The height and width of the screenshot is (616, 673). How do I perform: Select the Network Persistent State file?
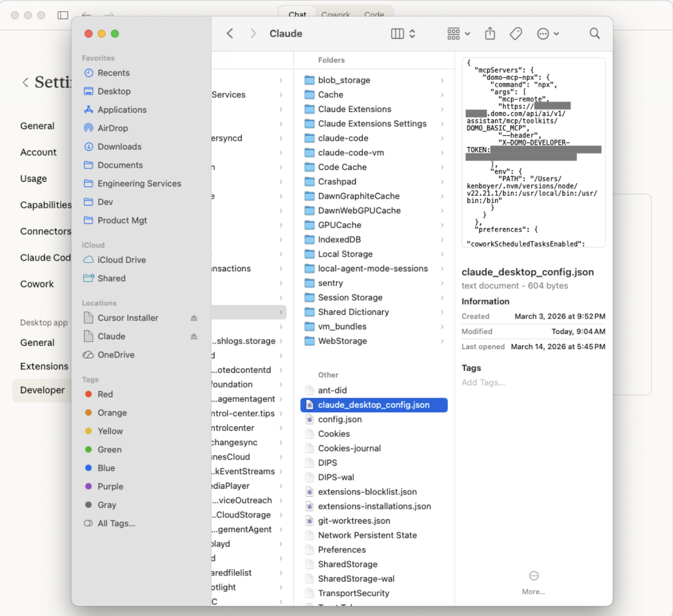(374, 535)
